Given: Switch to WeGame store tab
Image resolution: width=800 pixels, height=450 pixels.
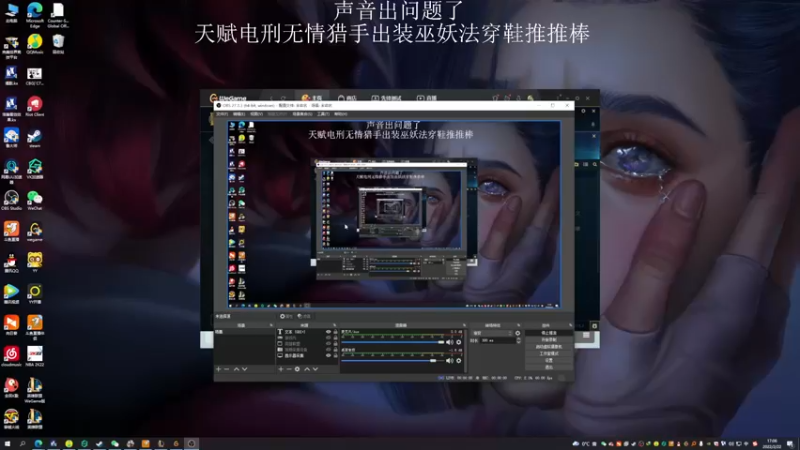Looking at the screenshot, I should (347, 98).
